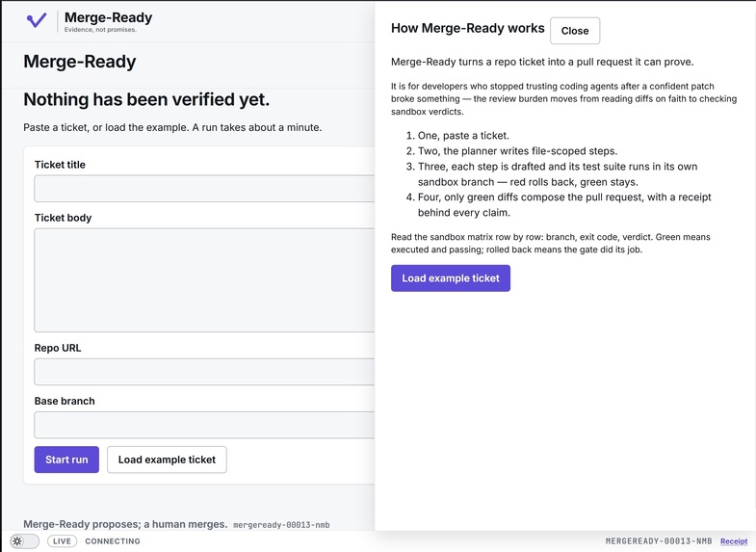Toggle the light/dark theme switch
The image size is (756, 552).
point(24,540)
